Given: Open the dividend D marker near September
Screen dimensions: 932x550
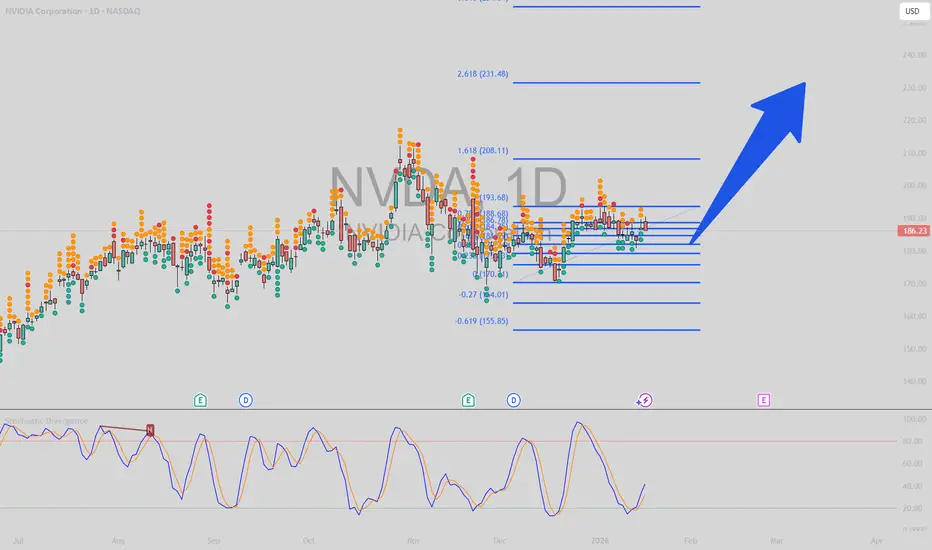Looking at the screenshot, I should point(245,400).
